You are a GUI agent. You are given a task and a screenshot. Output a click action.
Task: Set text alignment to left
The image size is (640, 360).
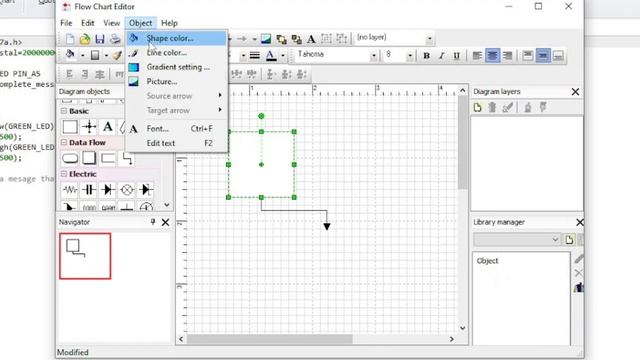(477, 56)
